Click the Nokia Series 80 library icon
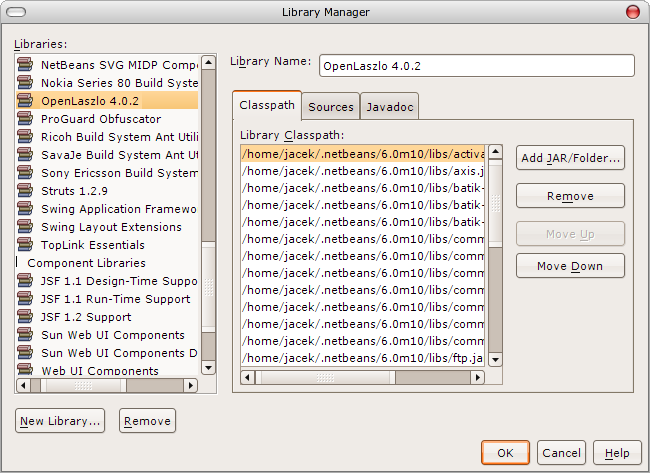This screenshot has width=650, height=473. (25, 82)
